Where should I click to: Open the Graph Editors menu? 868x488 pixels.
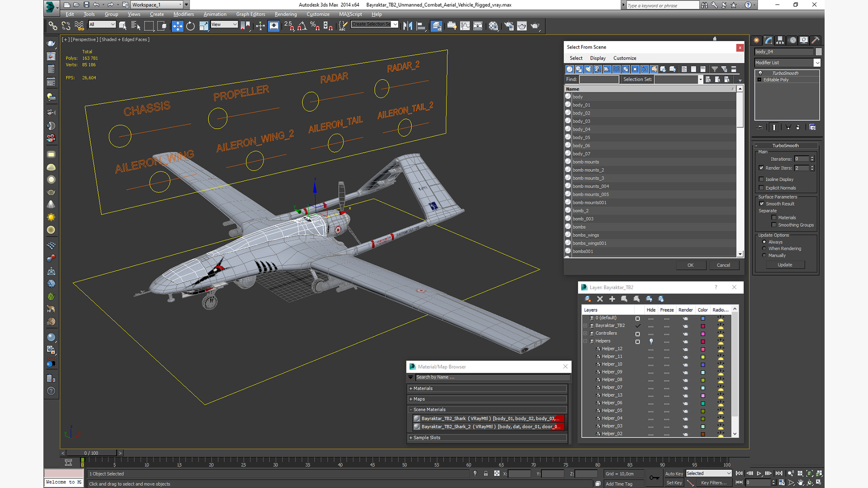click(250, 14)
